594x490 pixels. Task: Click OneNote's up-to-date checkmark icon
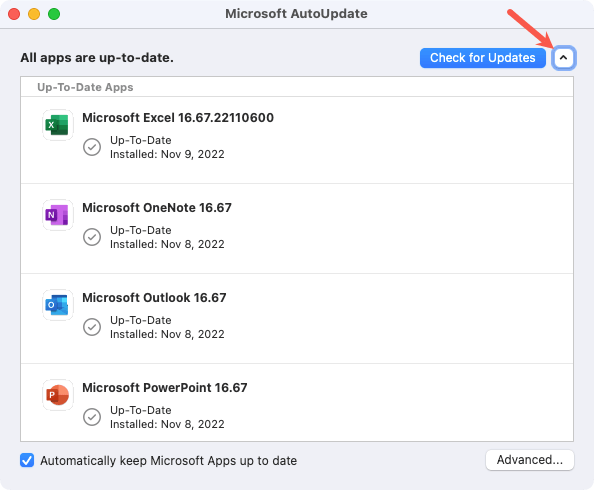click(x=92, y=237)
